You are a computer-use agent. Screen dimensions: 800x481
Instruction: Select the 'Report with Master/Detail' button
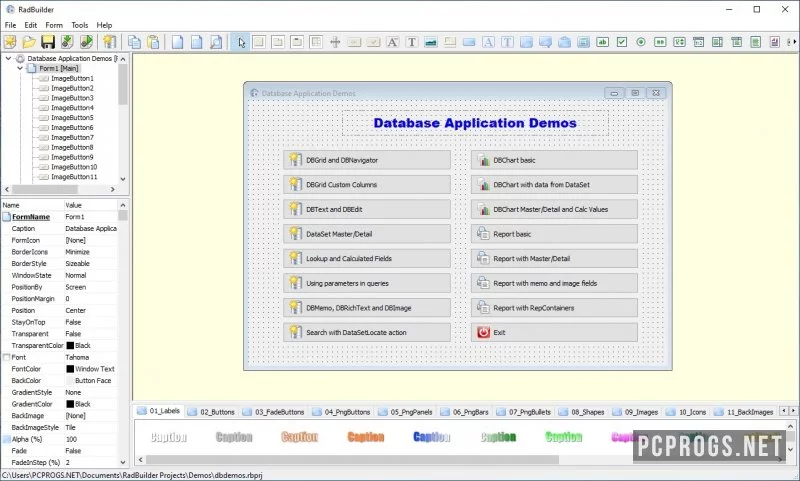tap(554, 258)
